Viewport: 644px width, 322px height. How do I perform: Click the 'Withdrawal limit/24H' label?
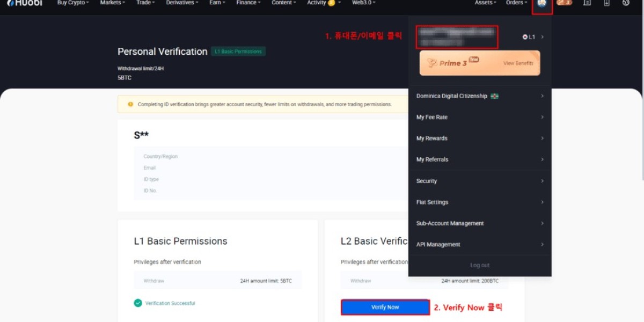[140, 69]
